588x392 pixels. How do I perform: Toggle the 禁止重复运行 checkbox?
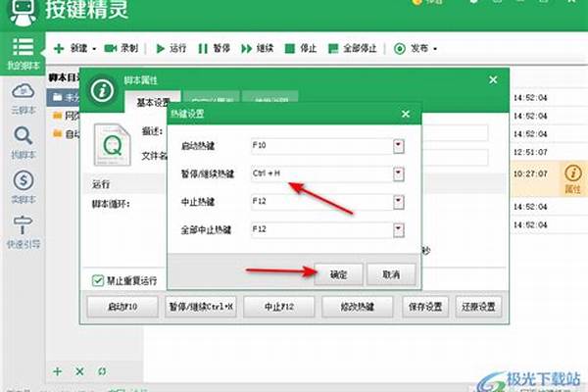pos(98,280)
